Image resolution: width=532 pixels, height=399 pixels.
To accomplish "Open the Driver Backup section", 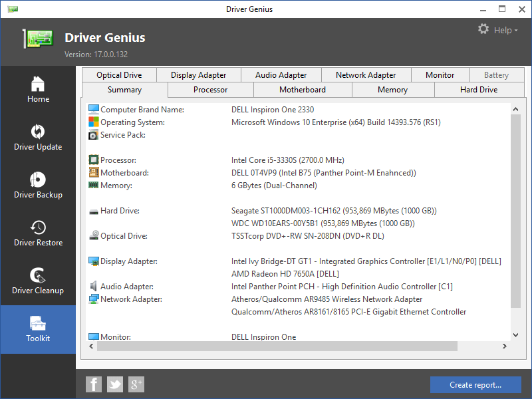I will click(x=38, y=185).
